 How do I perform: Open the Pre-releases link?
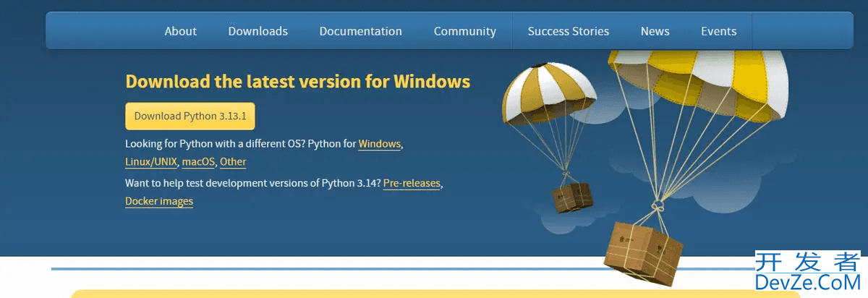[412, 183]
